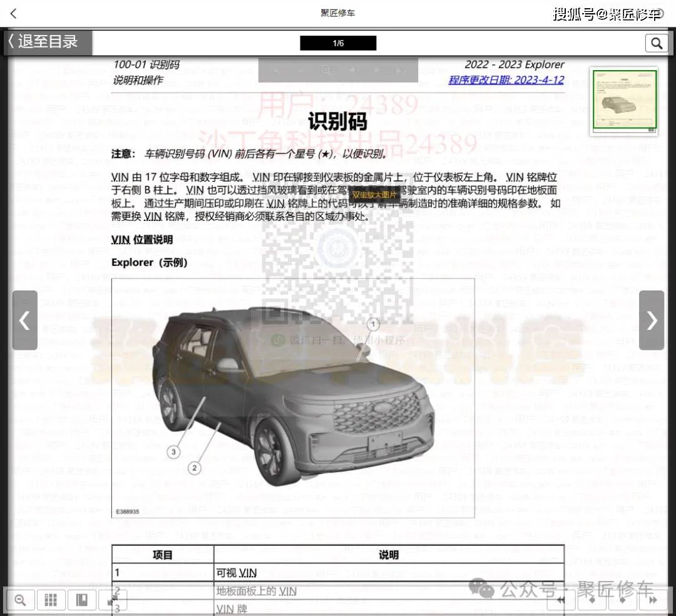Jump to last page using fast-forward icon
This screenshot has height=616, width=676.
point(652,600)
